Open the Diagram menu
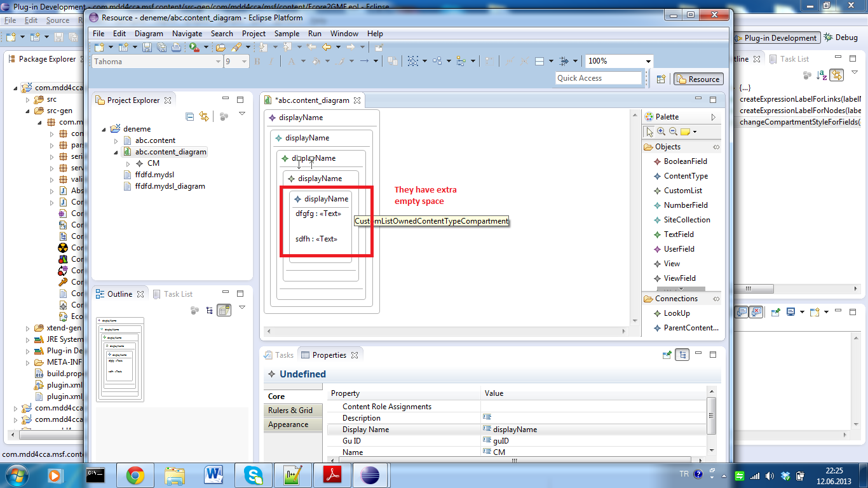This screenshot has width=868, height=488. tap(149, 34)
